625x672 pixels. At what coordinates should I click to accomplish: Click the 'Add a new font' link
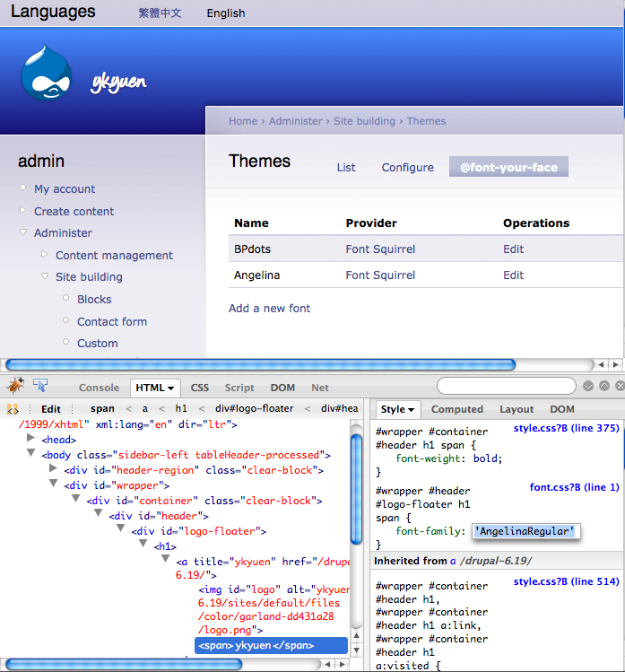[269, 308]
